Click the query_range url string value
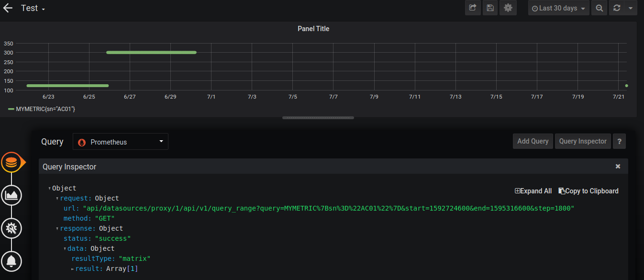Image resolution: width=644 pixels, height=280 pixels. [329, 208]
